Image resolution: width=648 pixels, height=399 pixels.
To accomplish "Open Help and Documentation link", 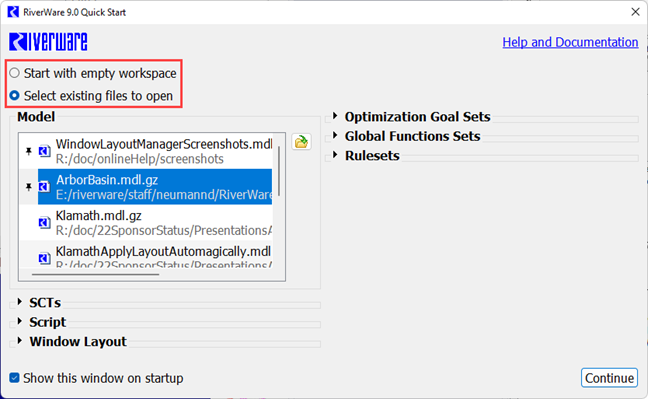I will (x=570, y=42).
